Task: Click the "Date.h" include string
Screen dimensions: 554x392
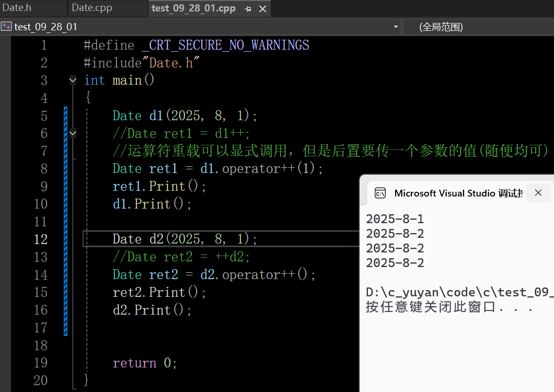Action: coord(171,63)
